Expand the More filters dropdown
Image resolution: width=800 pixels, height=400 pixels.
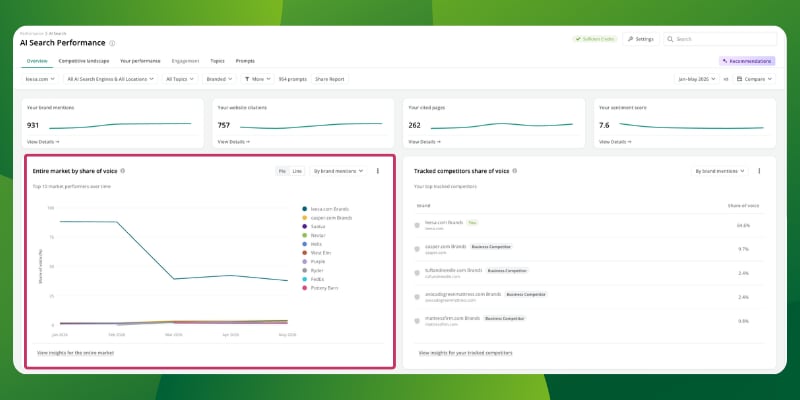pos(258,79)
